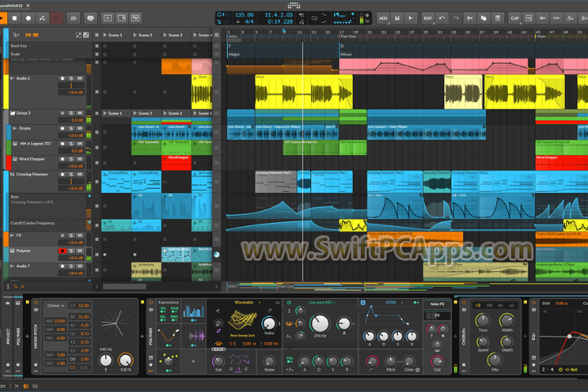Select the Main cue marker

[541, 37]
